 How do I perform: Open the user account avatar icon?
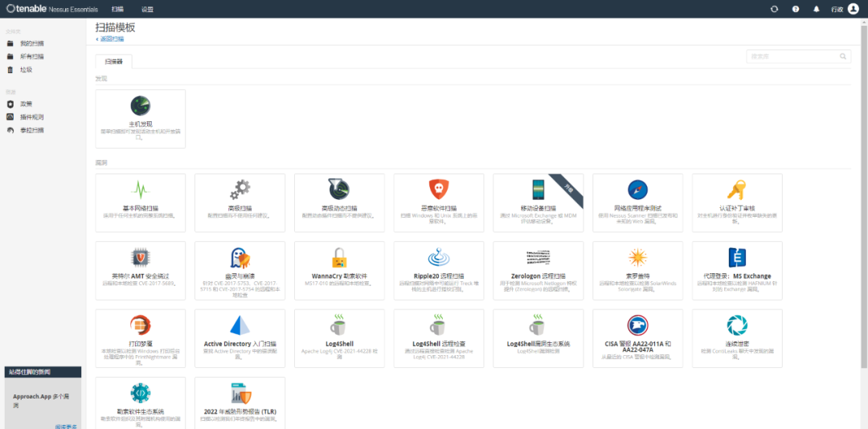click(853, 9)
